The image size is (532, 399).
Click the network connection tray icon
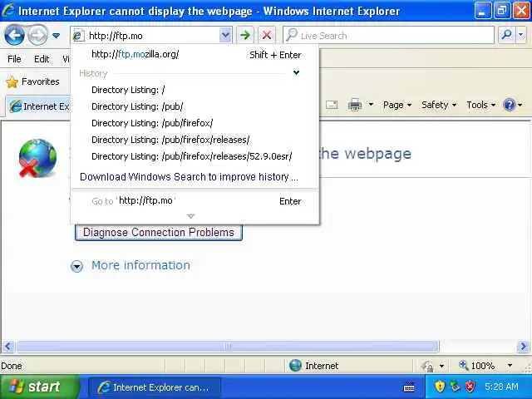(x=455, y=387)
